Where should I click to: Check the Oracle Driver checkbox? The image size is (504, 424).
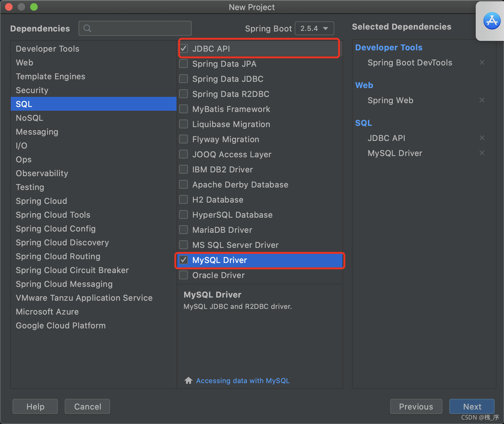point(184,275)
